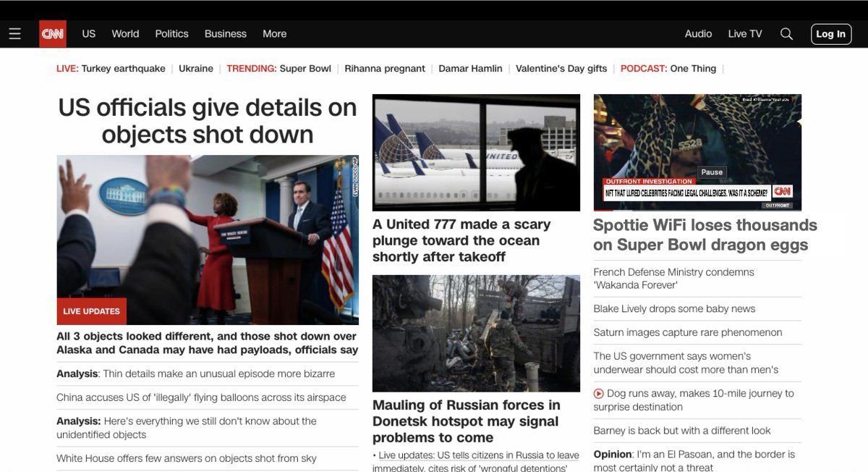
Task: Open Live TV
Action: [745, 34]
